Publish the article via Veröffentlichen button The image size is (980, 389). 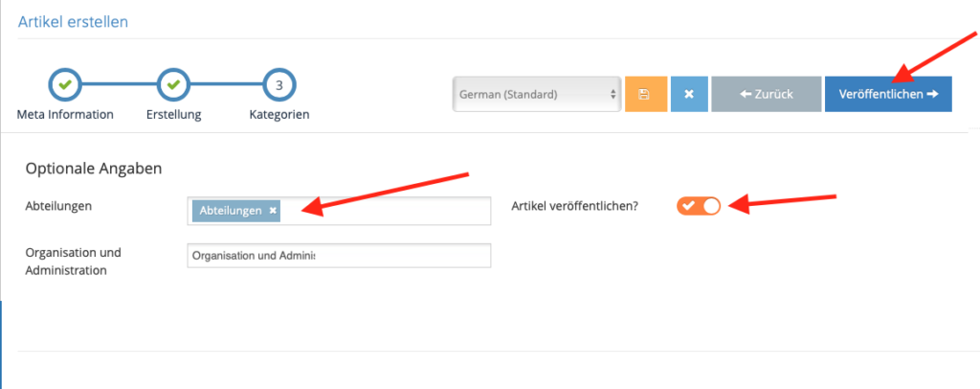888,95
